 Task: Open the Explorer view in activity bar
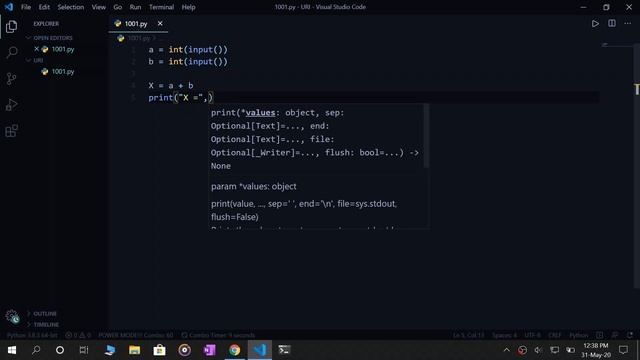pyautogui.click(x=11, y=27)
